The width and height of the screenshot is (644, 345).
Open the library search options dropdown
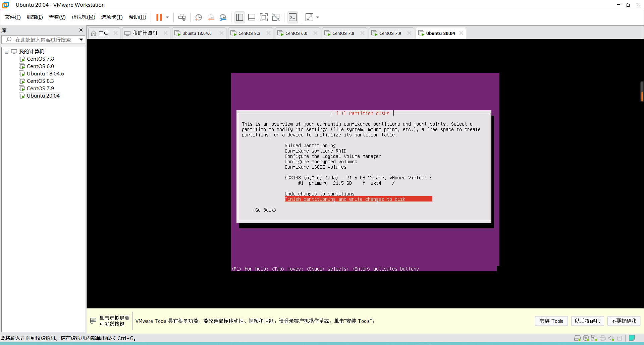coord(81,40)
